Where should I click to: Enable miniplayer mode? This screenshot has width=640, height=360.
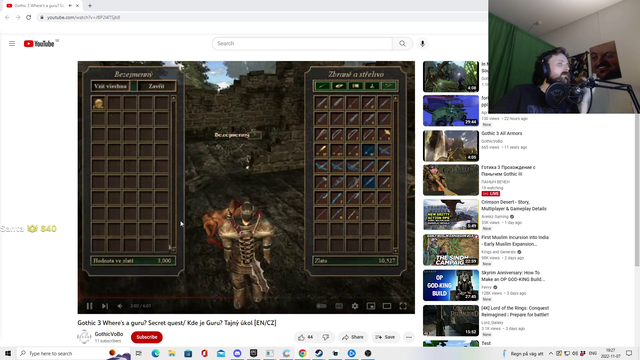(x=371, y=306)
